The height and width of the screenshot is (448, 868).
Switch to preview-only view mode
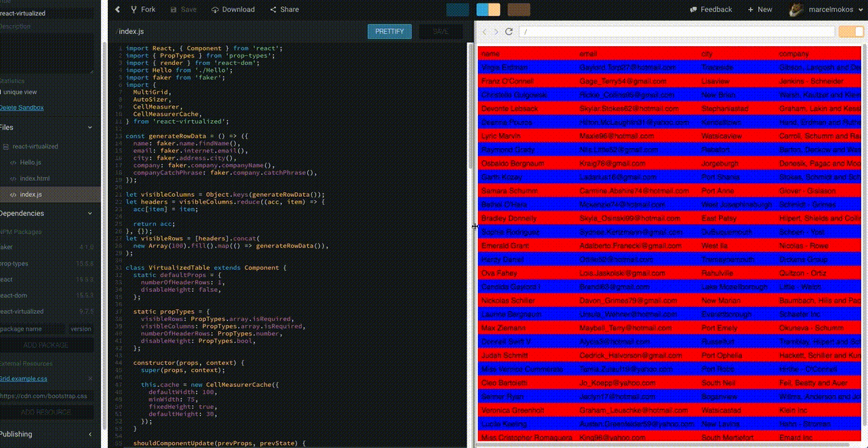click(519, 10)
